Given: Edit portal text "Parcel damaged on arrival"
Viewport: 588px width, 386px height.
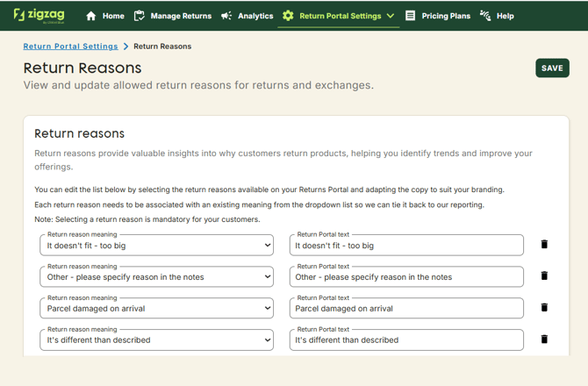Looking at the screenshot, I should (406, 309).
